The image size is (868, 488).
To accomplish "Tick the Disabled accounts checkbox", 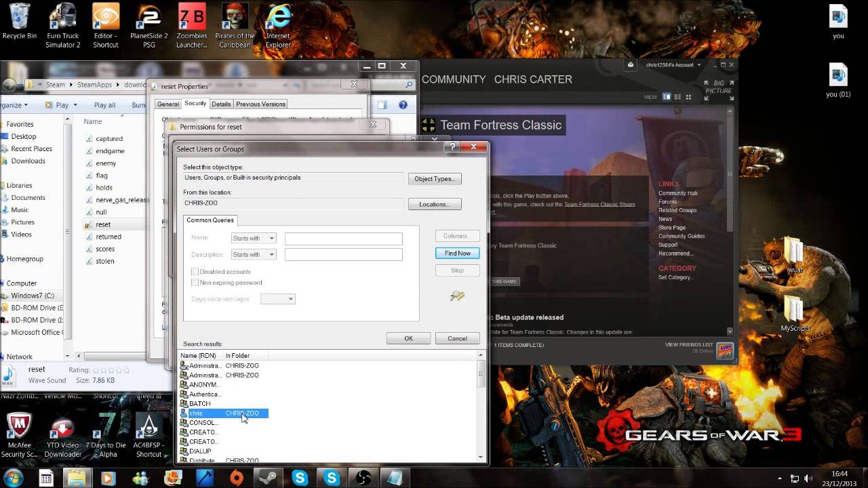I will click(x=195, y=272).
